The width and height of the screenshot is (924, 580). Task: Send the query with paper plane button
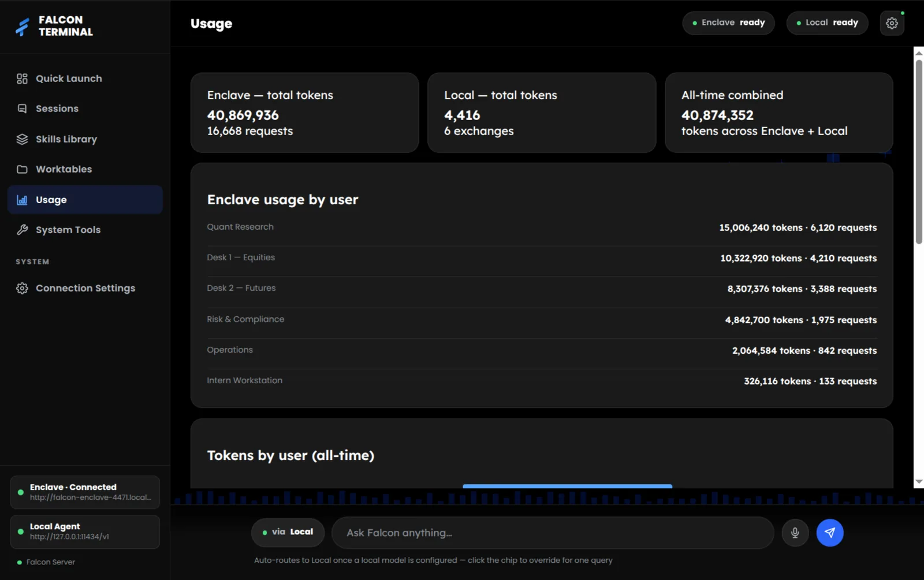830,533
